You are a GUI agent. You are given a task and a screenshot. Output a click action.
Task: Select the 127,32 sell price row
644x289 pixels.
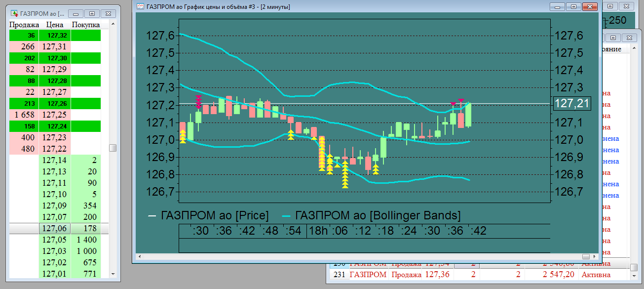(55, 35)
